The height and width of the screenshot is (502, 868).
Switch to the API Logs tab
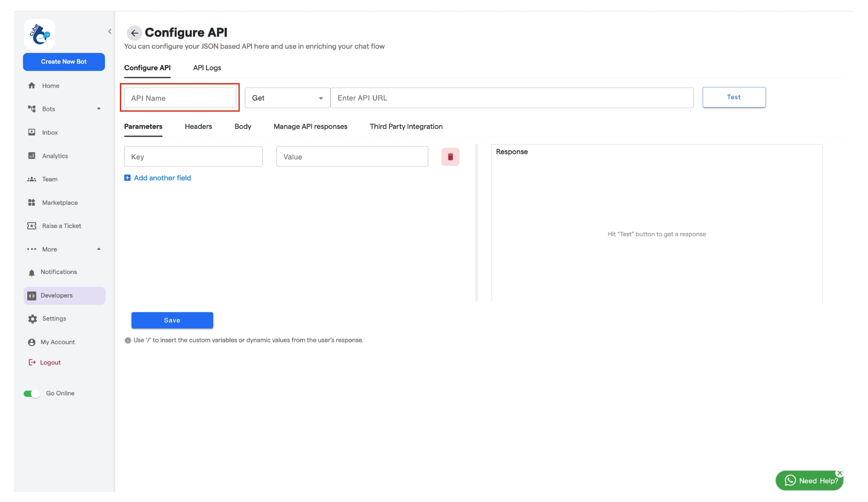(207, 68)
